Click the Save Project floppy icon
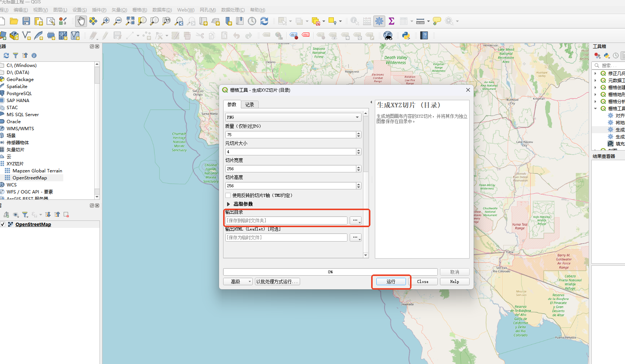 26,21
